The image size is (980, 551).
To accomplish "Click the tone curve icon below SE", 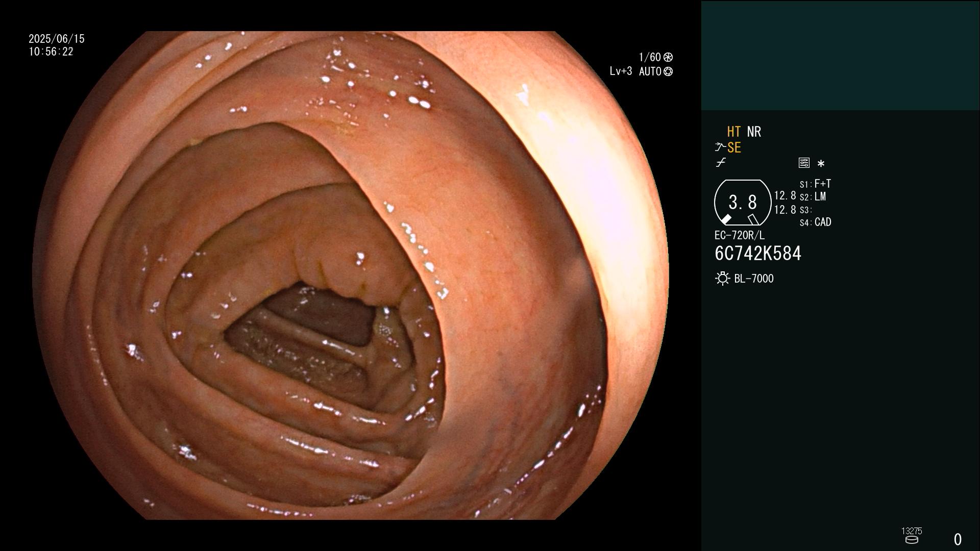I will (x=721, y=163).
